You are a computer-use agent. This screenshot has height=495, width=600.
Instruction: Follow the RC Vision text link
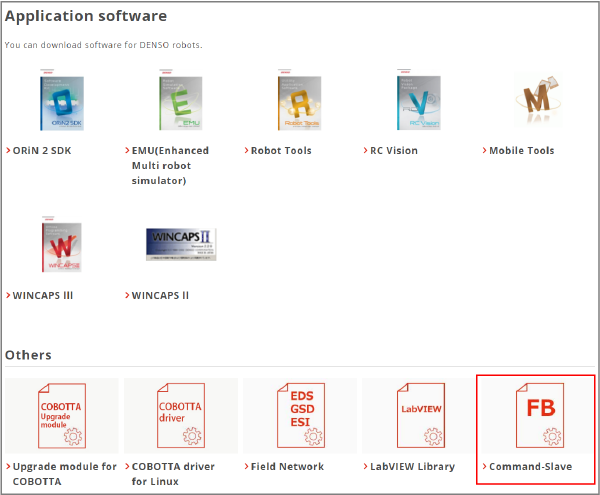[397, 151]
